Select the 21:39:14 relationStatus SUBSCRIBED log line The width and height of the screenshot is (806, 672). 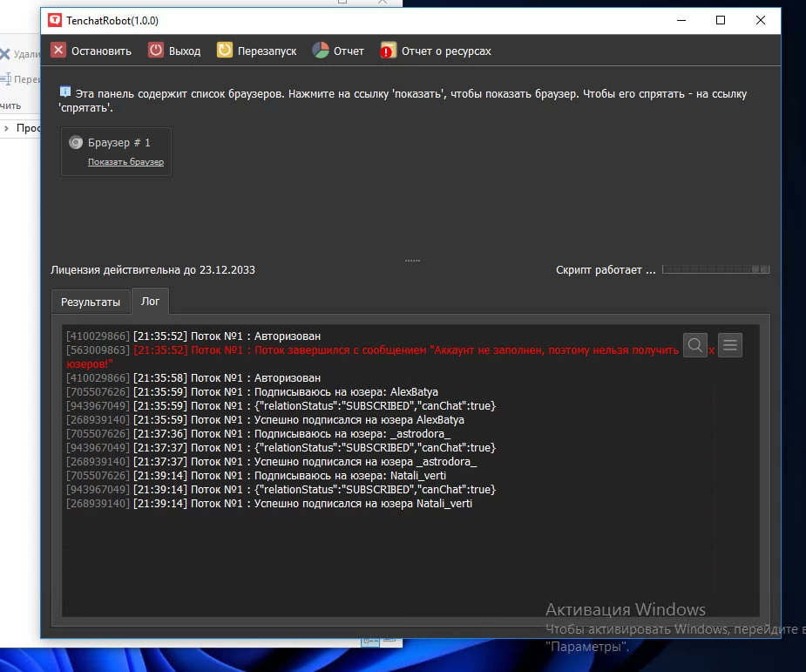pyautogui.click(x=281, y=490)
